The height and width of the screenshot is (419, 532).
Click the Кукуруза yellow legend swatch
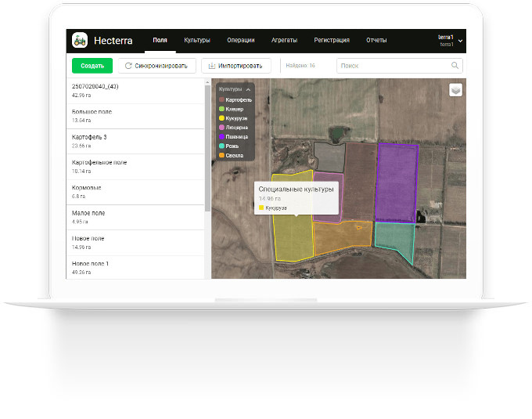pos(222,117)
